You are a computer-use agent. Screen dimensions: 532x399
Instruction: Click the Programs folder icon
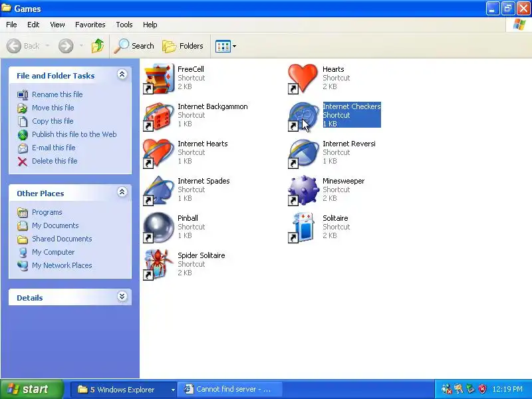[23, 212]
